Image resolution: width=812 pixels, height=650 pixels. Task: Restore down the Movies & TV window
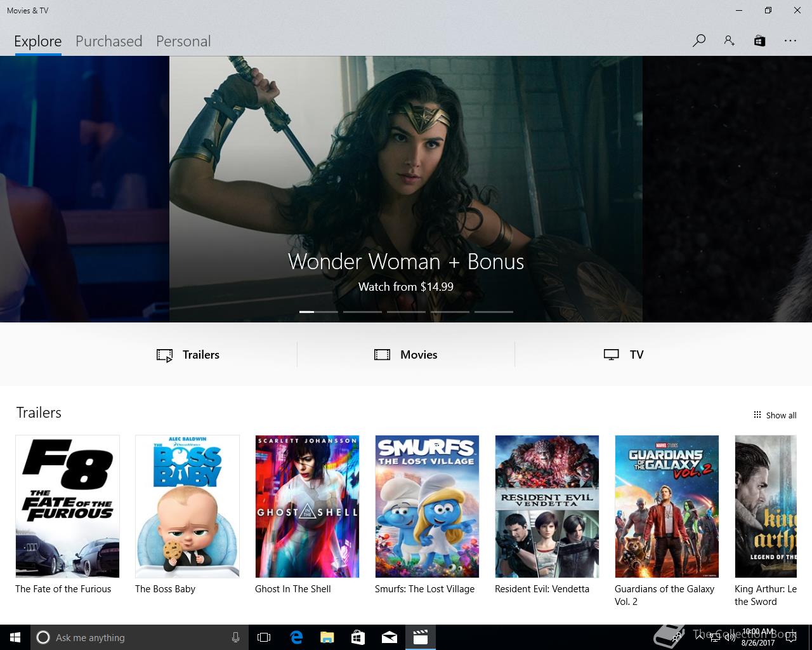pyautogui.click(x=768, y=10)
